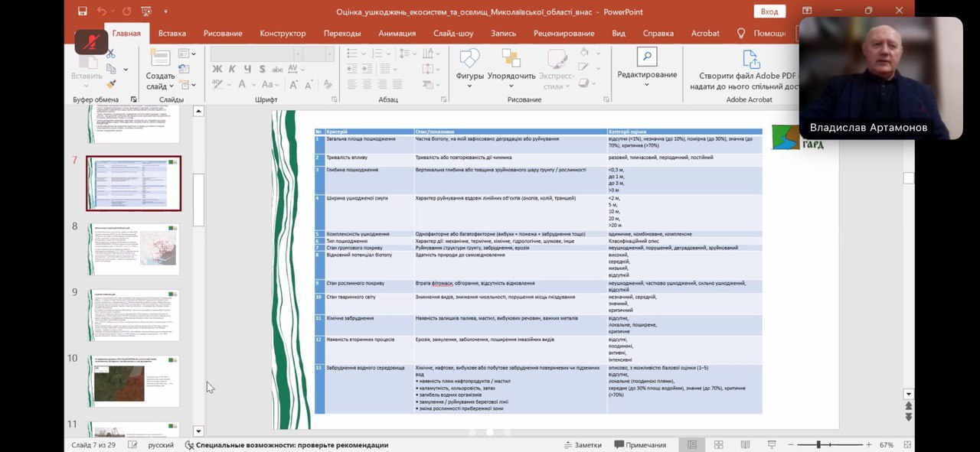Toggle Normal view button in status bar
This screenshot has width=980, height=452.
point(692,444)
